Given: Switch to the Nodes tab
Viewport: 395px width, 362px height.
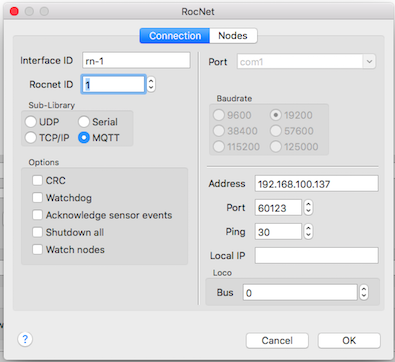Looking at the screenshot, I should (233, 36).
